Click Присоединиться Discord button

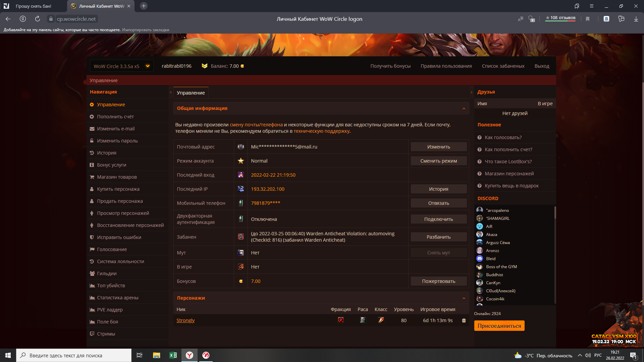[x=499, y=326]
